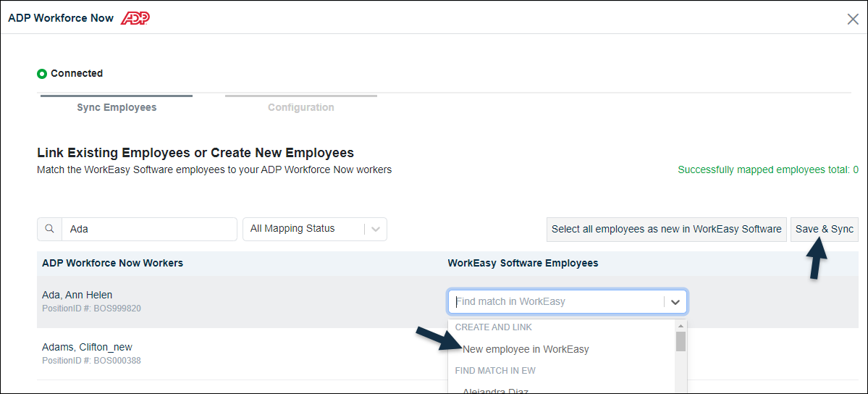
Task: Click the ADP Workforce Now Workers column header
Action: [x=112, y=263]
